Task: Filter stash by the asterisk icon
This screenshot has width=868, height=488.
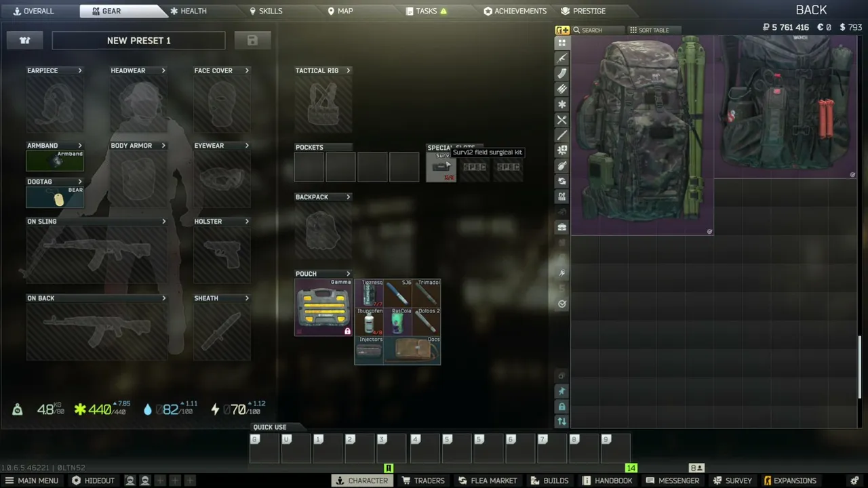Action: [x=562, y=104]
